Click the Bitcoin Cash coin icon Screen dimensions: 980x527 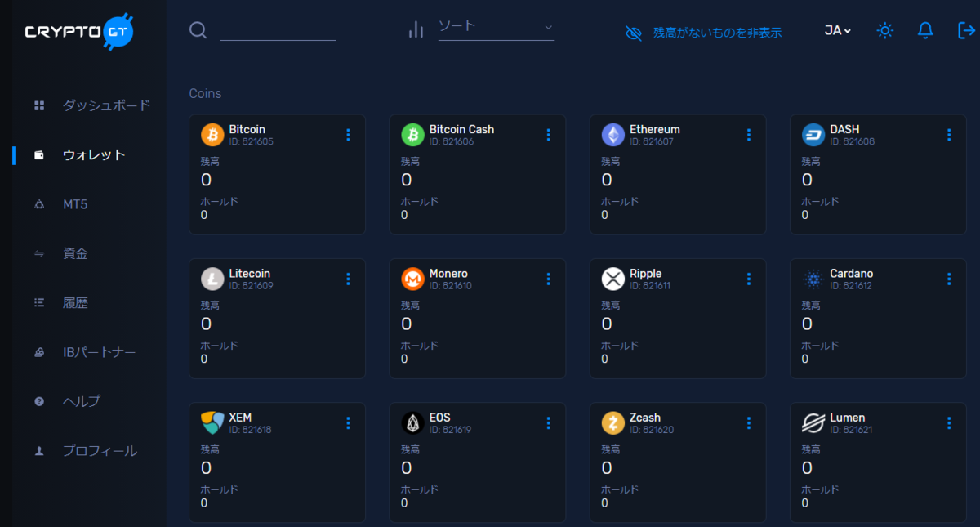point(412,134)
